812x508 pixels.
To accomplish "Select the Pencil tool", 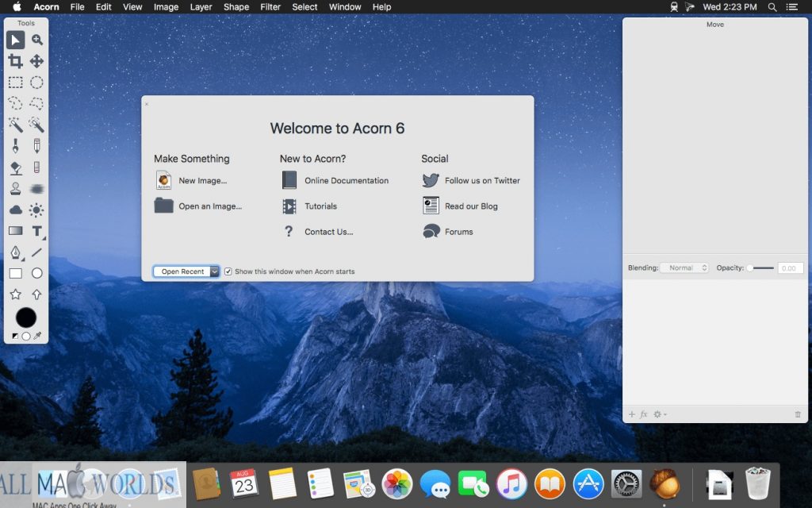I will (x=36, y=146).
